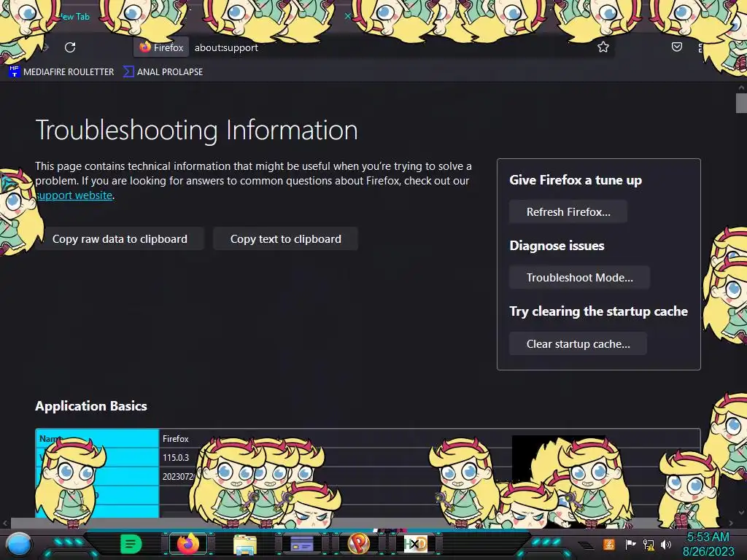Bookmark this page with the star icon
The height and width of the screenshot is (560, 747).
[603, 47]
